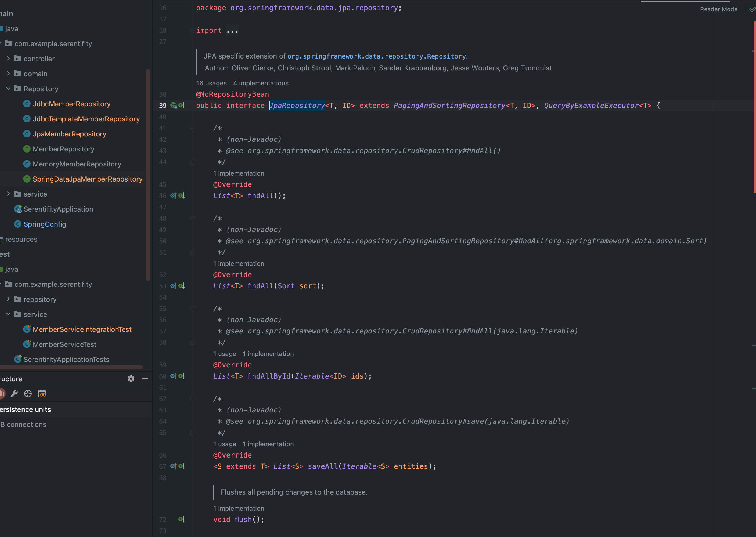Fold the comment block starting line 55

(193, 309)
